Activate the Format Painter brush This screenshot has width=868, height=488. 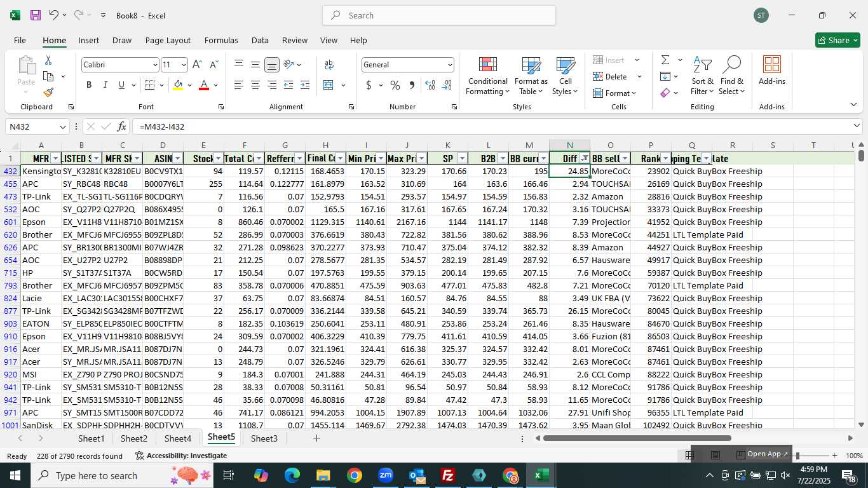point(48,92)
